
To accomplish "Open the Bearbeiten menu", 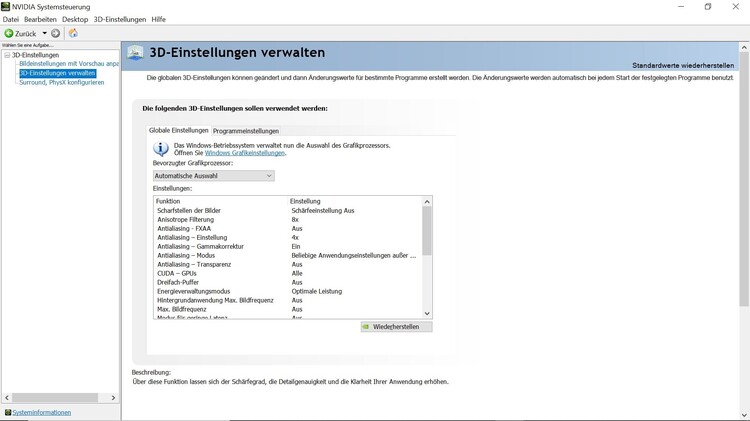I will (x=40, y=20).
